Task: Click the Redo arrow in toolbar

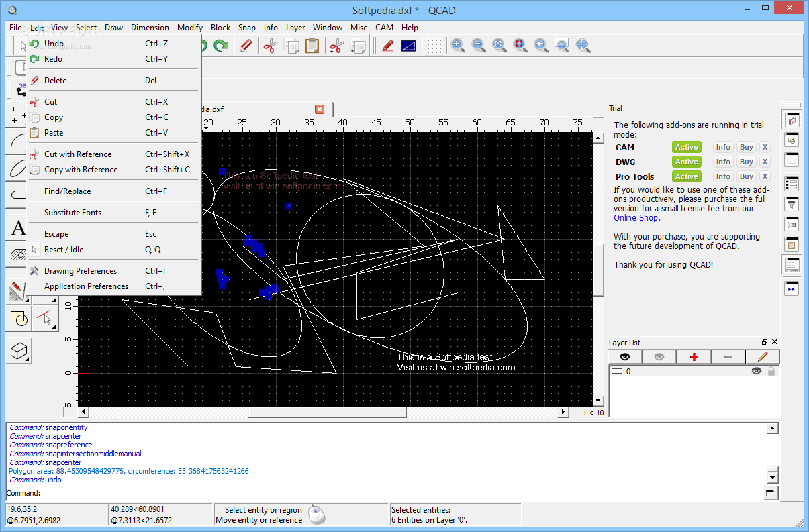Action: (x=220, y=46)
